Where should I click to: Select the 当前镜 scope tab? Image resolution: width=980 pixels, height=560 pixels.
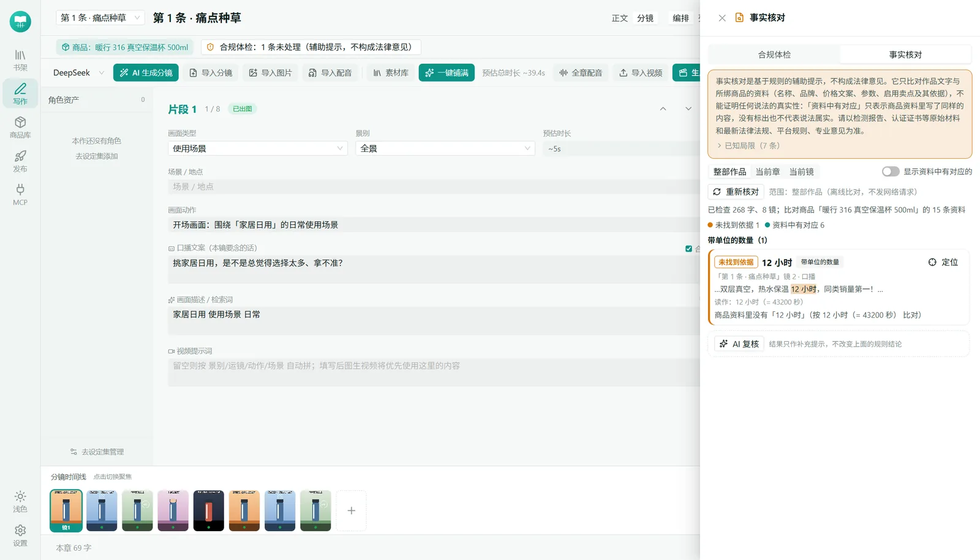[x=801, y=172]
